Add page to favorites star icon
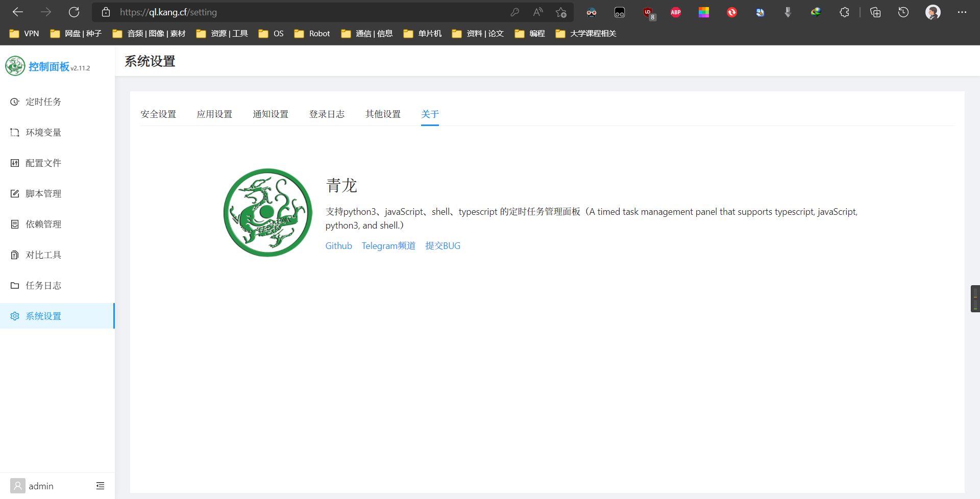The image size is (980, 499). tap(561, 12)
